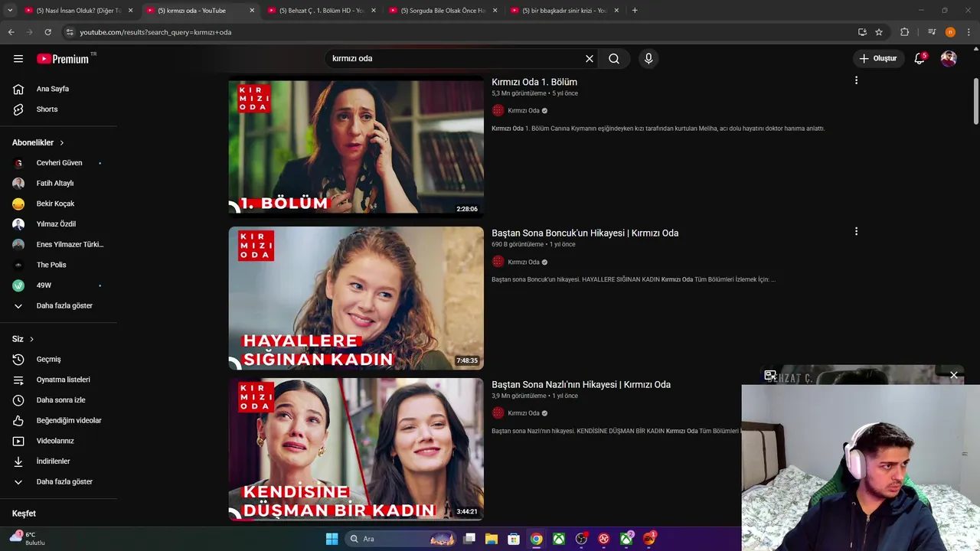Open options menu for Kırmızı Oda 1. Bölüm
Screen dimensions: 980x551
pos(856,80)
